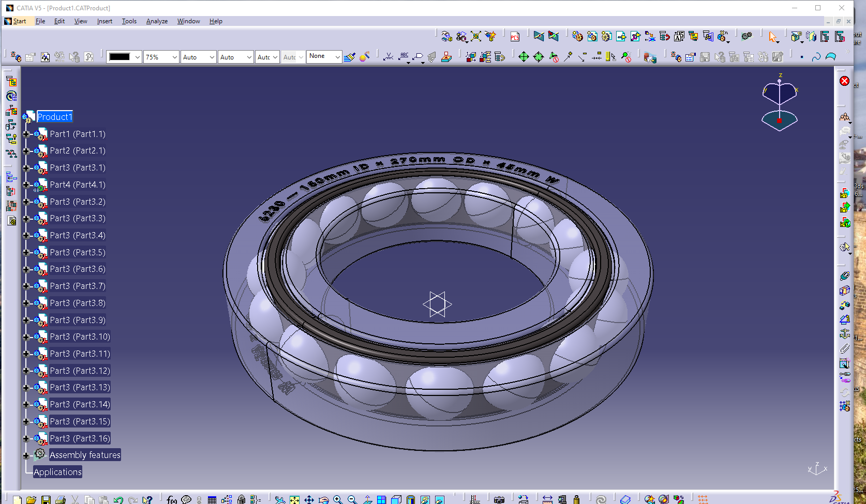This screenshot has width=866, height=504.
Task: Click the Open folder icon
Action: pyautogui.click(x=32, y=500)
